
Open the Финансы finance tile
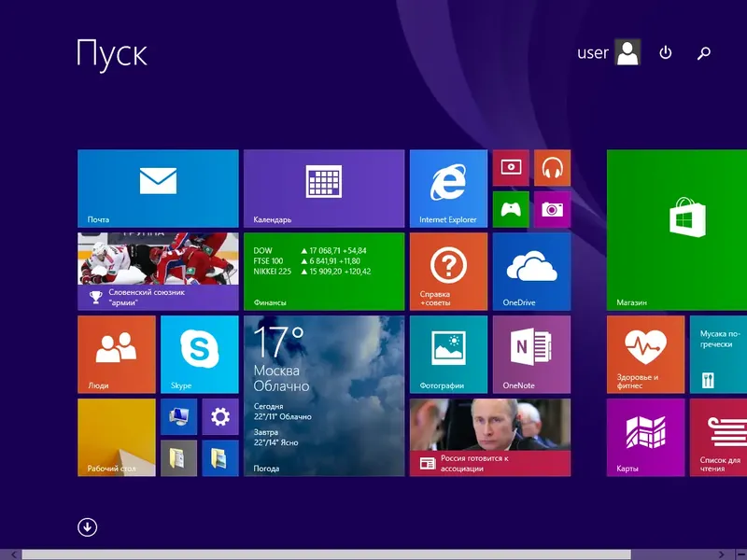click(324, 272)
